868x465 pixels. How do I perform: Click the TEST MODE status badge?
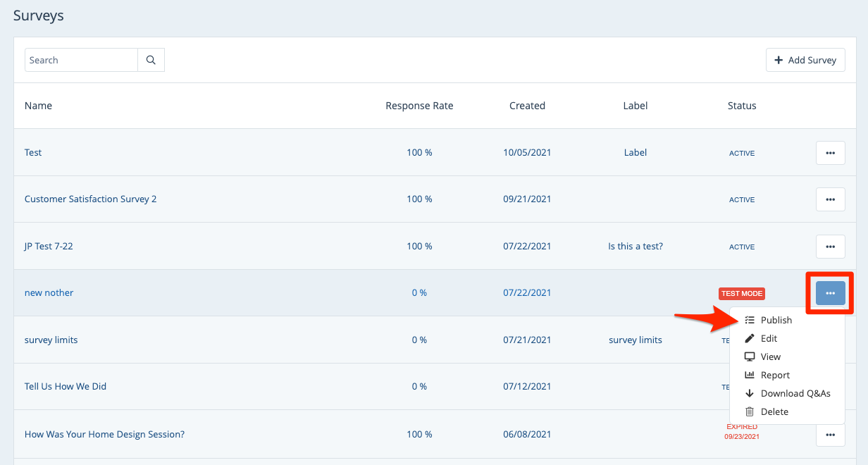tap(741, 293)
